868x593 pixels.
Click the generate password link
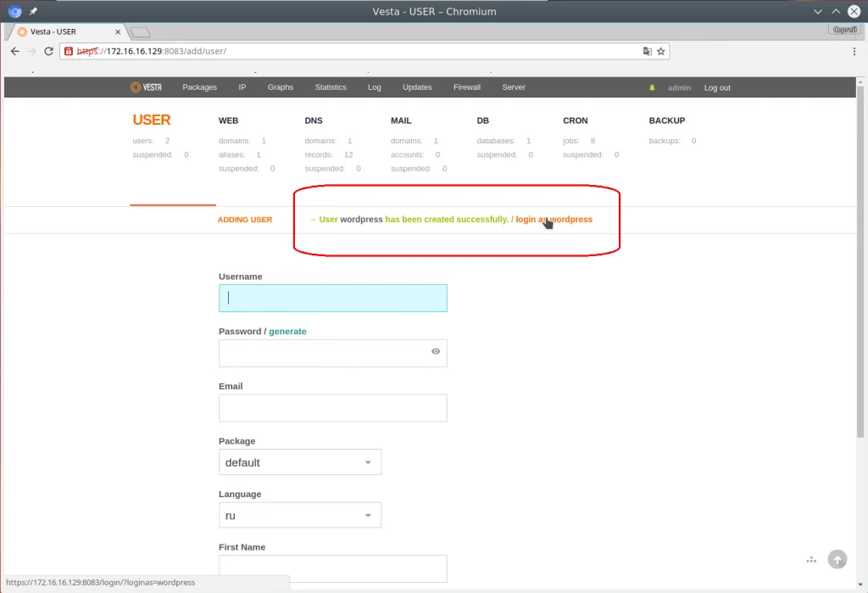288,332
